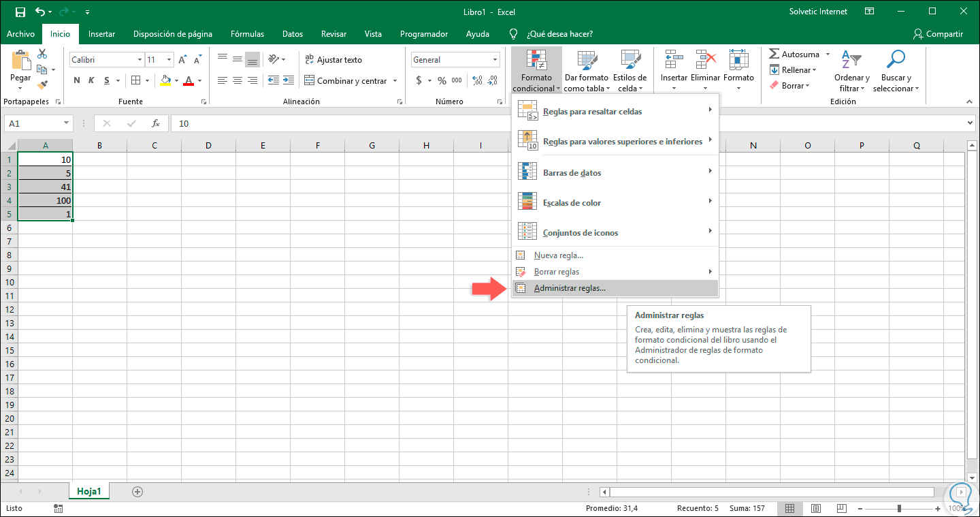
Task: Increase the font size
Action: point(182,60)
